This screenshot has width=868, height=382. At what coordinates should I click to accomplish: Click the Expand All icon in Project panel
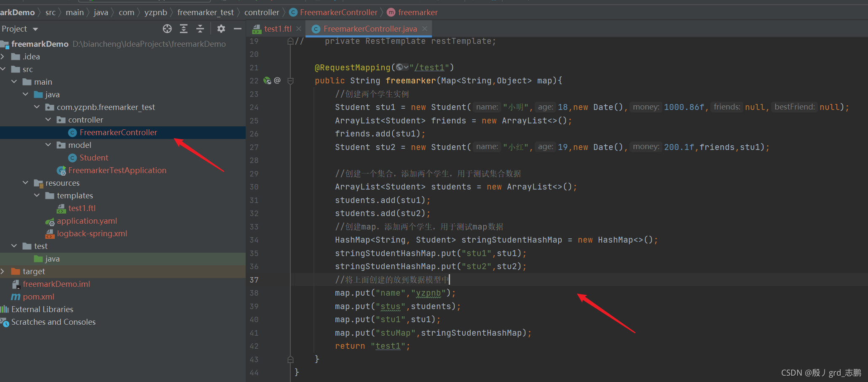tap(184, 29)
